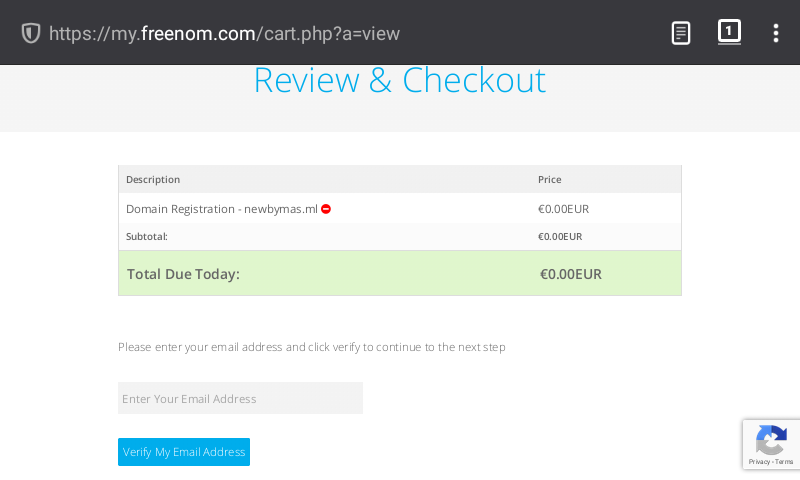Click the Subtotal label

point(147,237)
